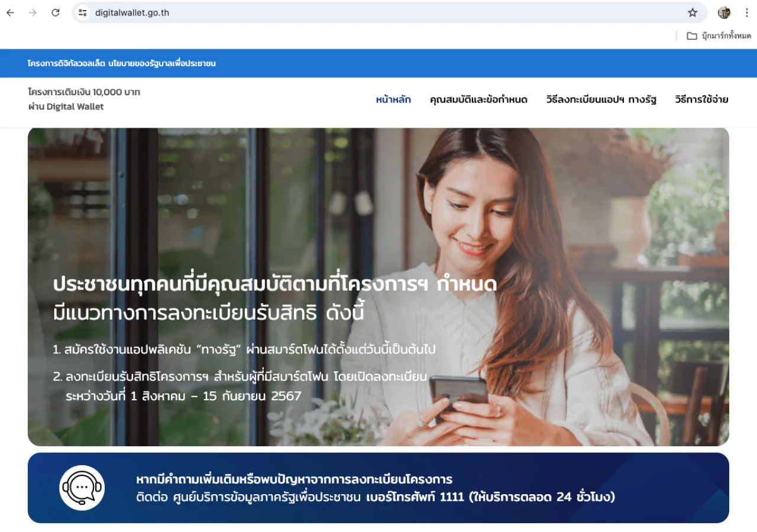Click the โครงการเติมเงิน 10,000 บาท site logo
The height and width of the screenshot is (532, 757).
coord(84,99)
